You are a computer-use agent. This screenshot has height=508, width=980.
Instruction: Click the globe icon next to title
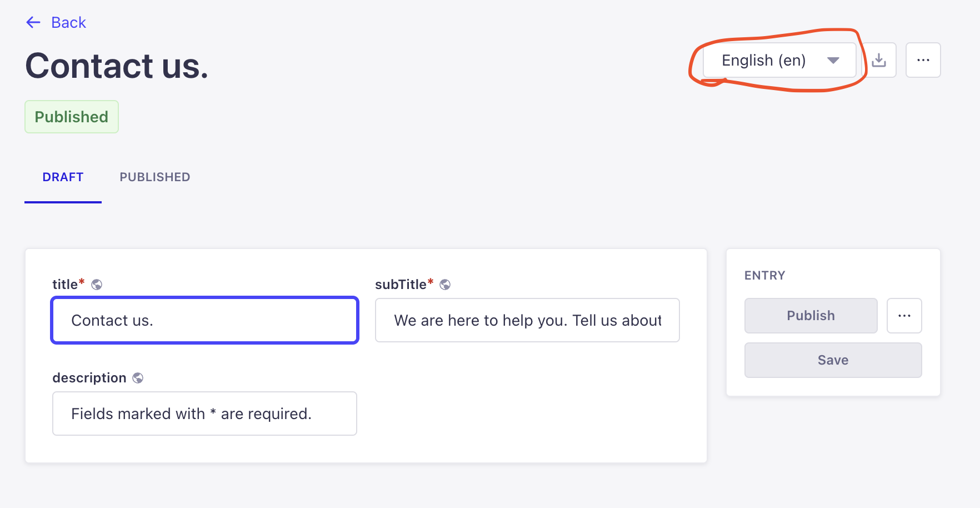pyautogui.click(x=97, y=284)
